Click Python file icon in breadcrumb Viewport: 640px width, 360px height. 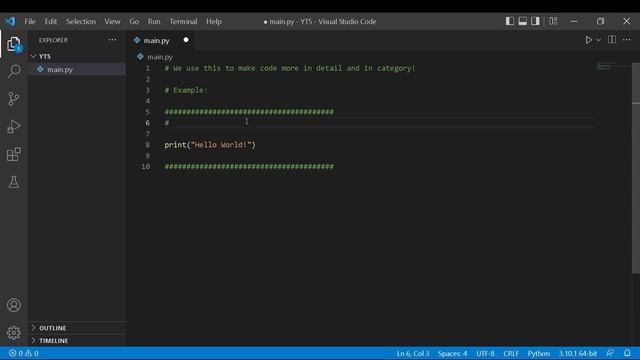click(140, 56)
